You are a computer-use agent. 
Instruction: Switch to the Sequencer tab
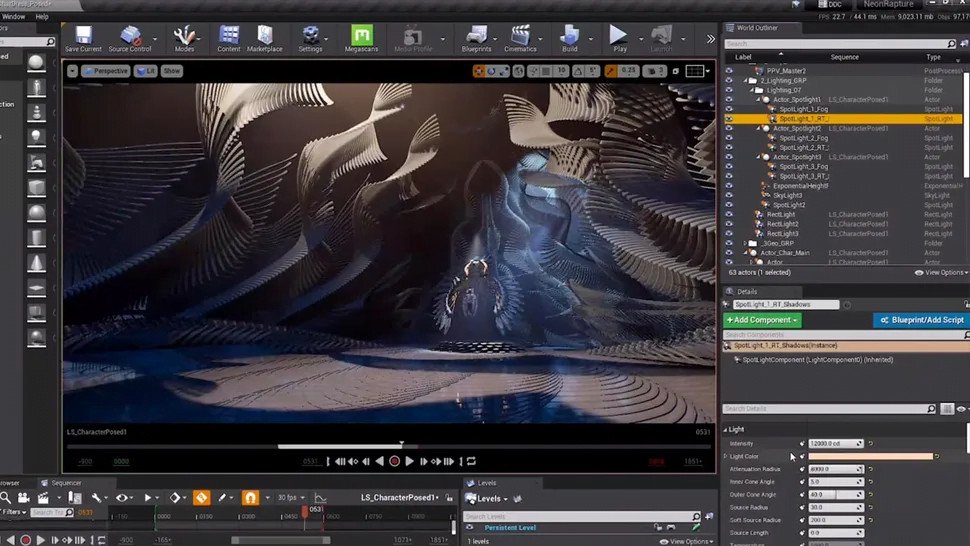tap(66, 482)
